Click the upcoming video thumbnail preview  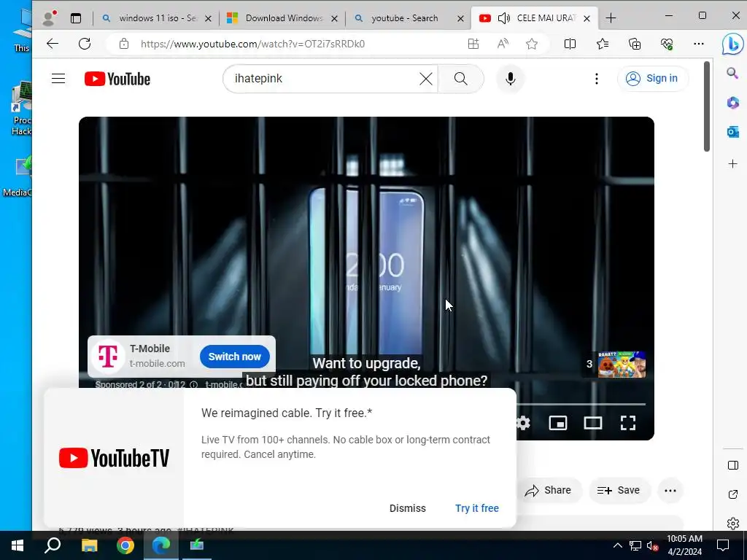pyautogui.click(x=622, y=365)
